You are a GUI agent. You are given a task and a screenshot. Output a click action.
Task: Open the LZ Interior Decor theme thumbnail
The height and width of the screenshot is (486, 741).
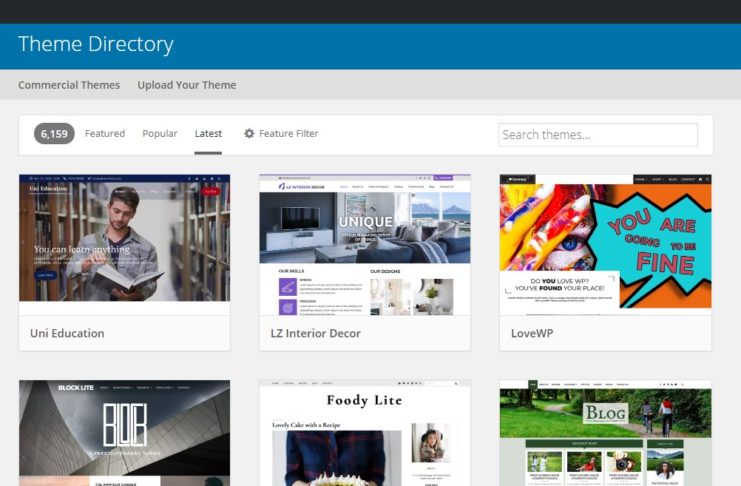[365, 244]
